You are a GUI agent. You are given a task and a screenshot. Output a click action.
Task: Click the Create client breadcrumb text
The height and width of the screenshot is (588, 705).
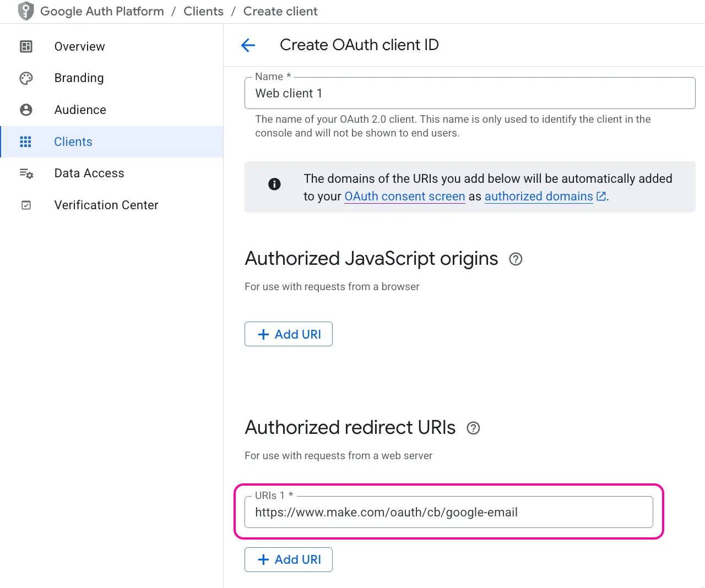pos(280,12)
